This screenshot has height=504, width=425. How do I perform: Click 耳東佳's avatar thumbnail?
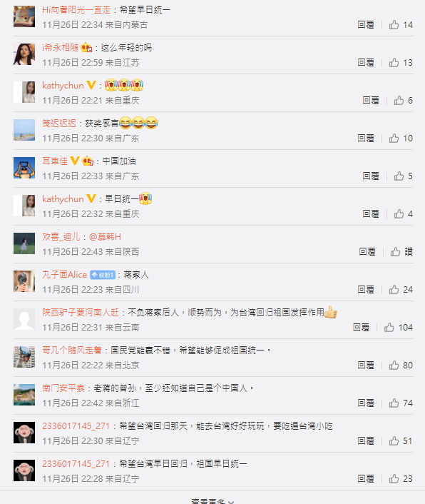(24, 168)
